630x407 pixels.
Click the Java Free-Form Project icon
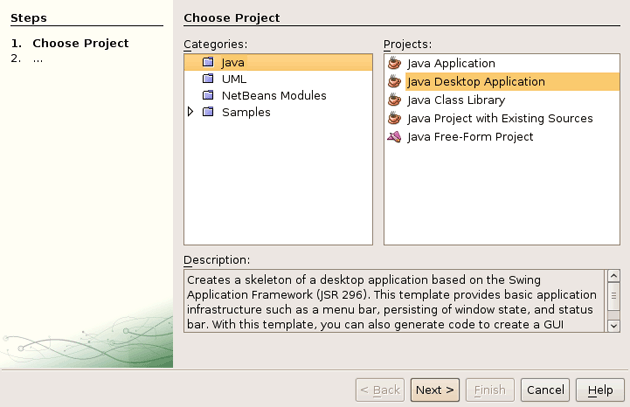pyautogui.click(x=394, y=137)
